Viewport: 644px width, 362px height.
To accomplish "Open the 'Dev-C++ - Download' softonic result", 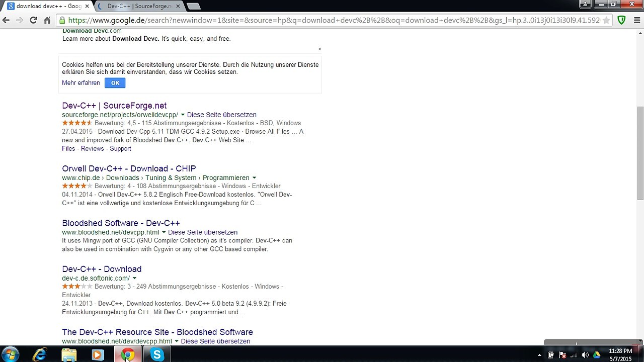I will pos(102,269).
